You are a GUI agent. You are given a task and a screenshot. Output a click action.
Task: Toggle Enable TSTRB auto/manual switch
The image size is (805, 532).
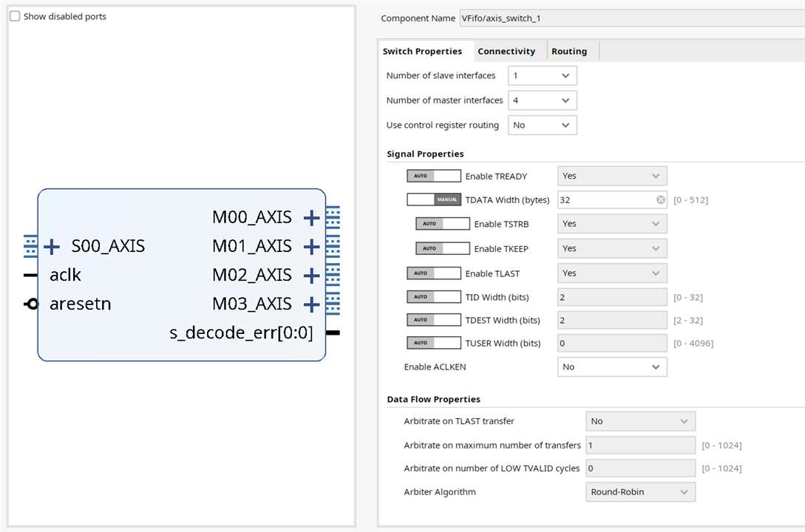[x=443, y=224]
